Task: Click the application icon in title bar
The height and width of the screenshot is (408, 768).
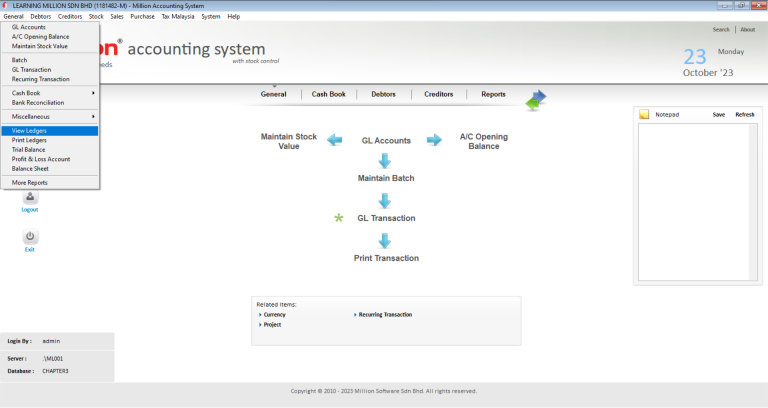Action: tap(5, 5)
